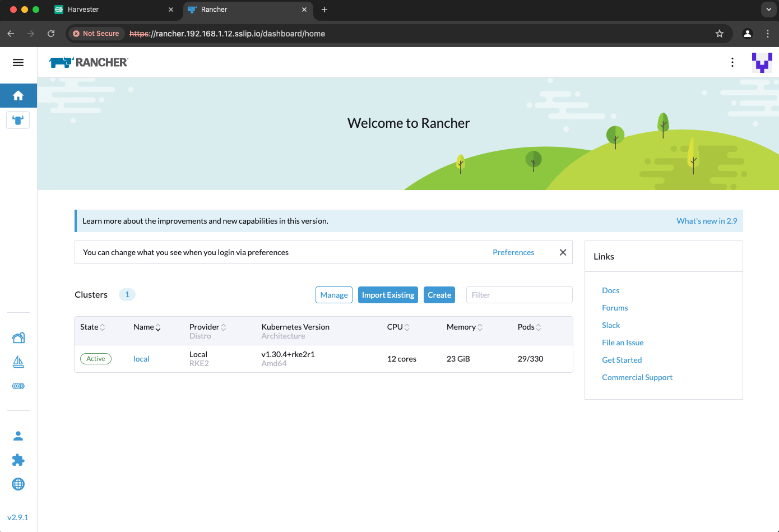Click the v2.9.1 version label
The image size is (779, 532).
(18, 517)
